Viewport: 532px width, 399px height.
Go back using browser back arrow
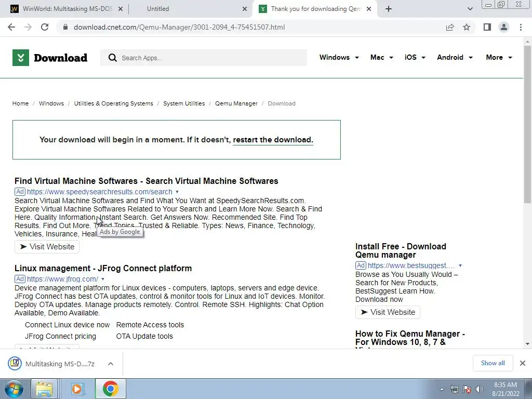click(11, 27)
